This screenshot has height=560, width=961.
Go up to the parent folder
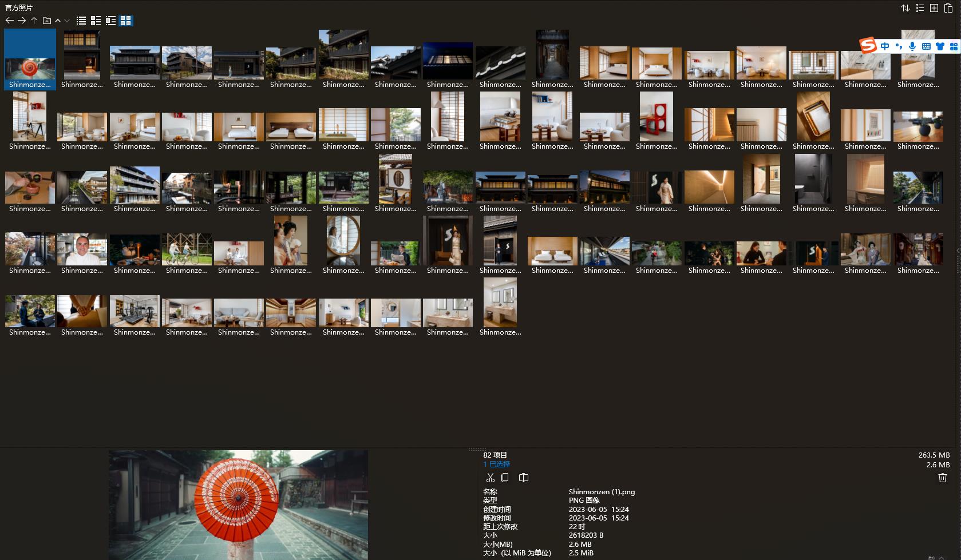click(34, 21)
